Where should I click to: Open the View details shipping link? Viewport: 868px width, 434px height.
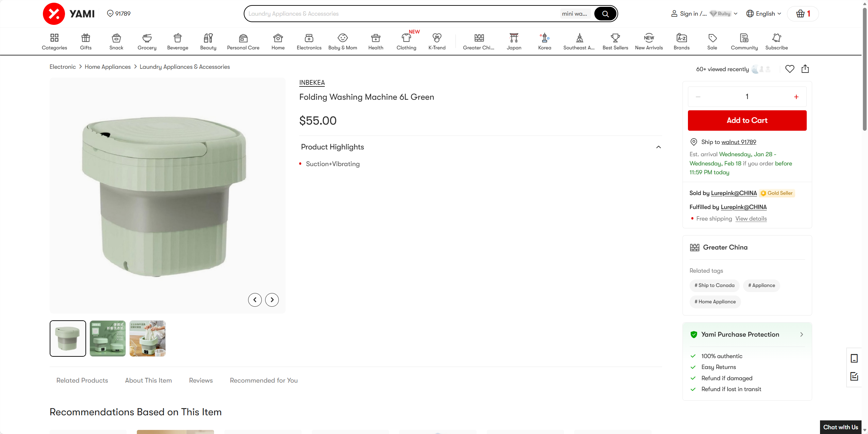(x=751, y=219)
